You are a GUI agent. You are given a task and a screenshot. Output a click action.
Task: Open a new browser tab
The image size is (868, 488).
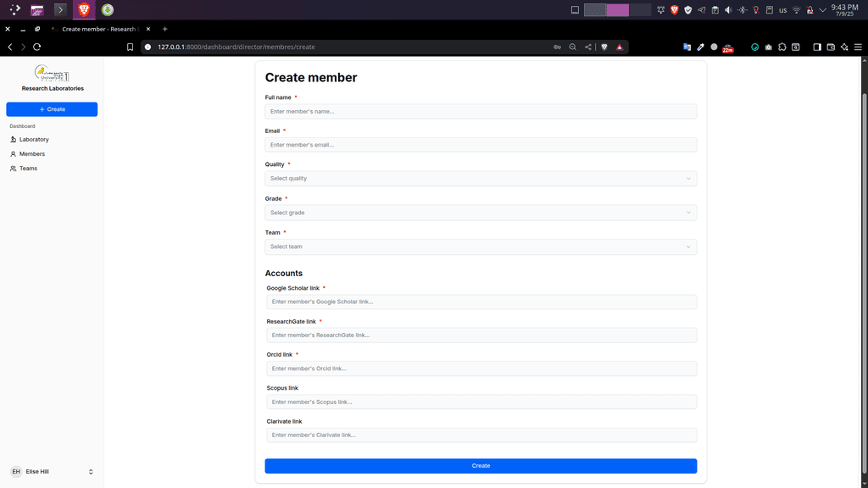point(164,29)
